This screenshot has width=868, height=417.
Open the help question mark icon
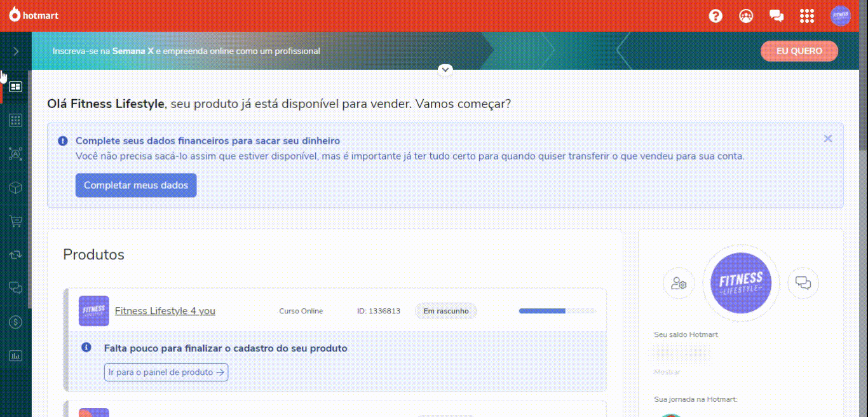715,16
